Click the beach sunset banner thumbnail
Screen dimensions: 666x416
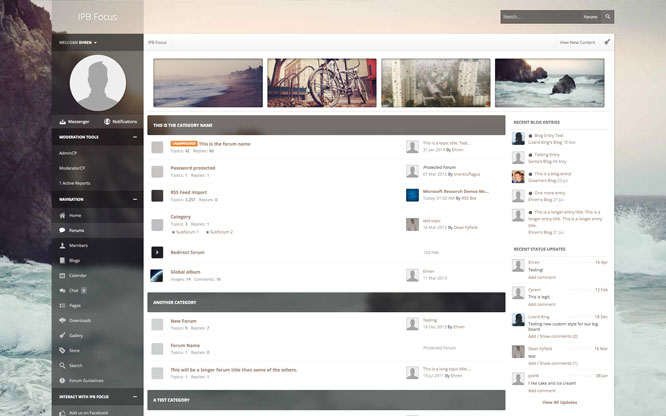click(208, 83)
